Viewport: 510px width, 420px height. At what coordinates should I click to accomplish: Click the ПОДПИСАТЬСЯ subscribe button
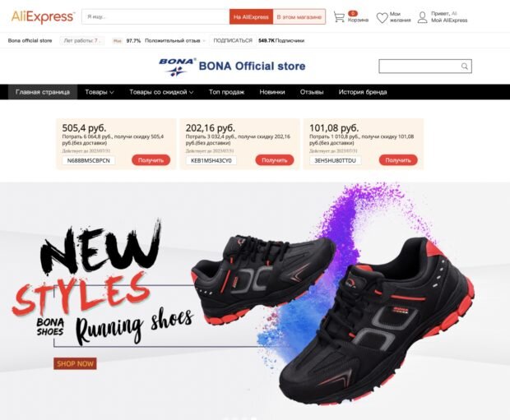tap(233, 40)
